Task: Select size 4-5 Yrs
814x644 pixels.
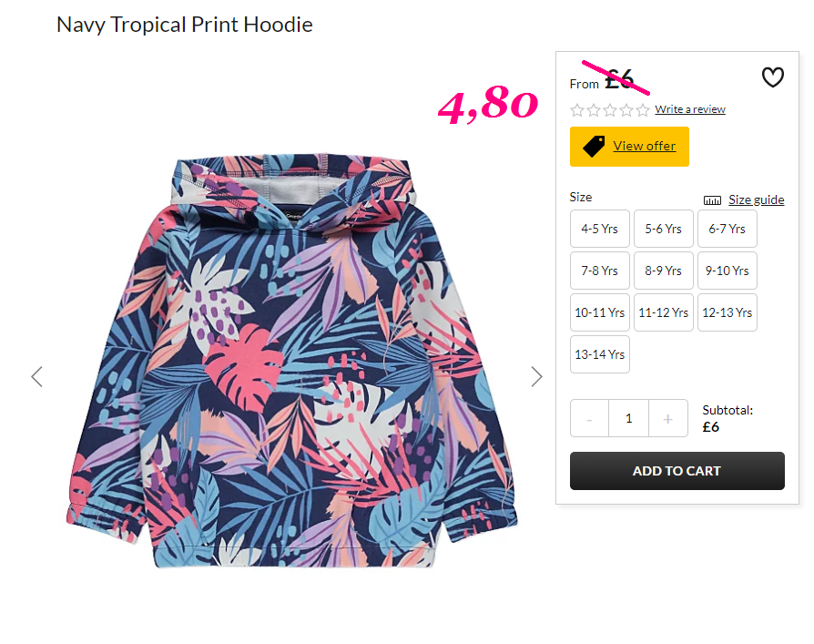Action: tap(600, 229)
